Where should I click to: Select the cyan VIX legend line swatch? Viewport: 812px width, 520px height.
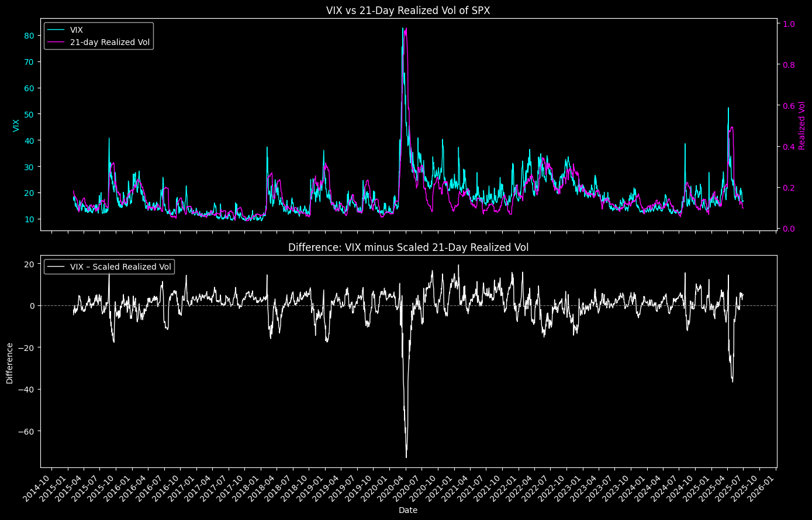pyautogui.click(x=57, y=30)
